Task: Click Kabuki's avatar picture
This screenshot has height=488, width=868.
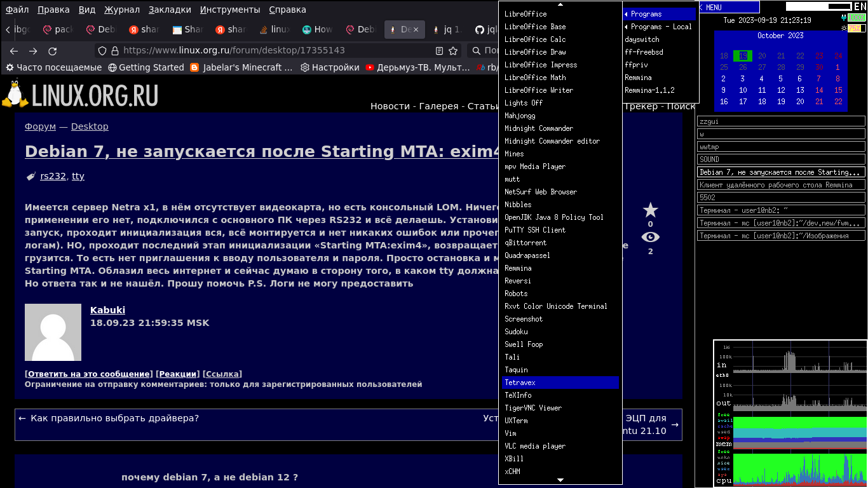Action: (x=53, y=332)
